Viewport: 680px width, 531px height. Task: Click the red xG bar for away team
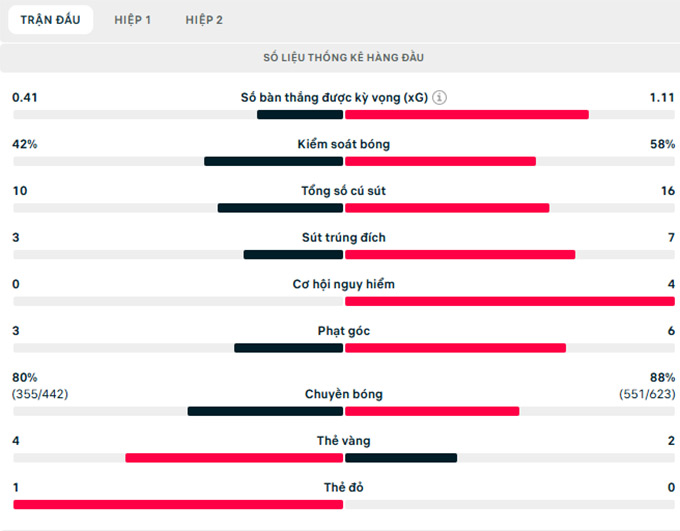coord(467,114)
